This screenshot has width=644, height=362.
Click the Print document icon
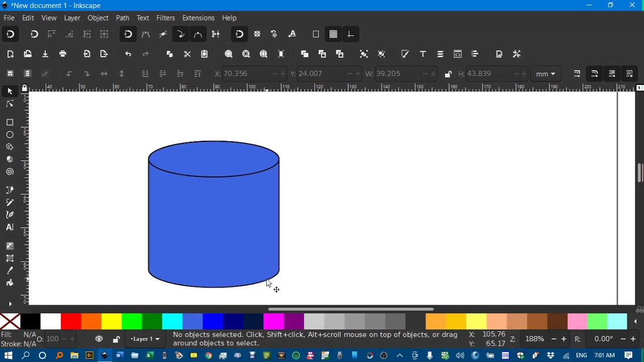point(63,54)
